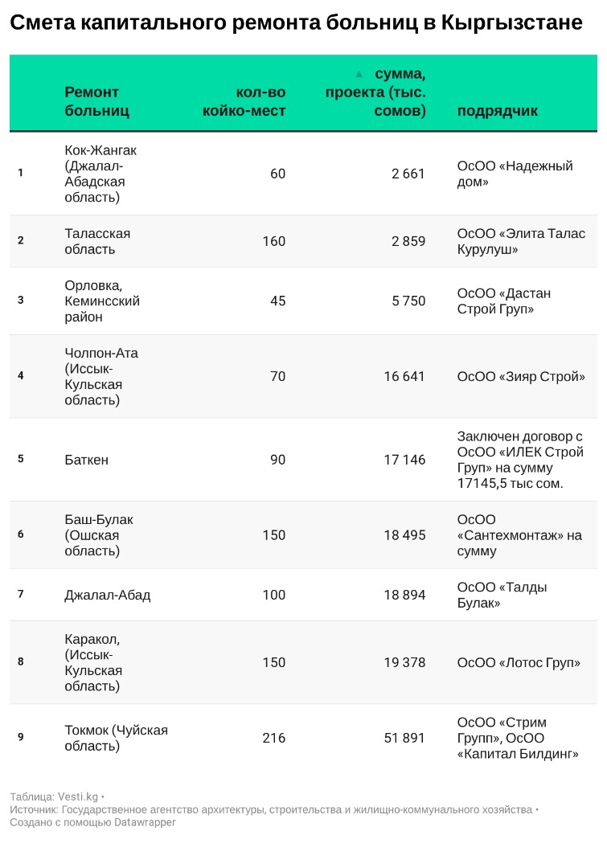Click the 51 891 sum value
The width and height of the screenshot is (607, 868).
(x=404, y=738)
